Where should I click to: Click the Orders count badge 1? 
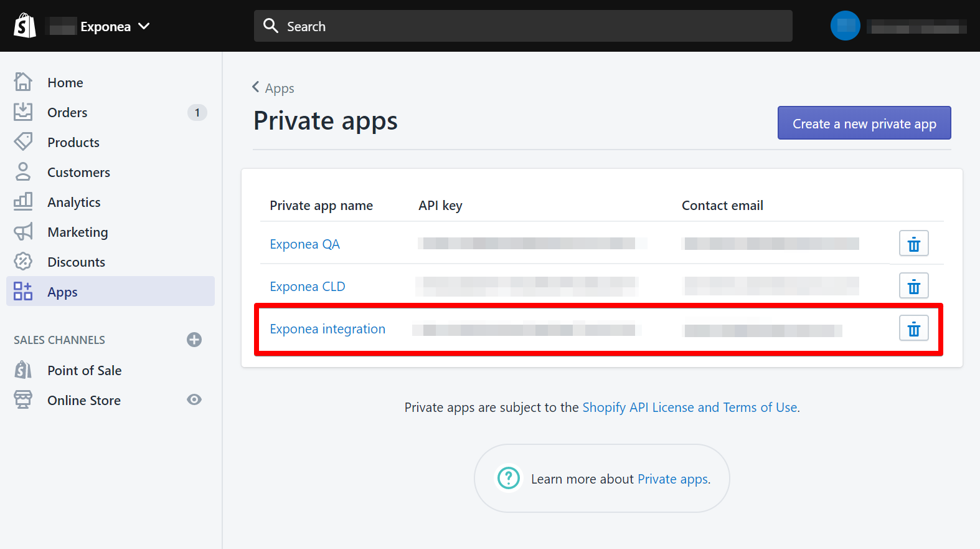click(x=197, y=112)
